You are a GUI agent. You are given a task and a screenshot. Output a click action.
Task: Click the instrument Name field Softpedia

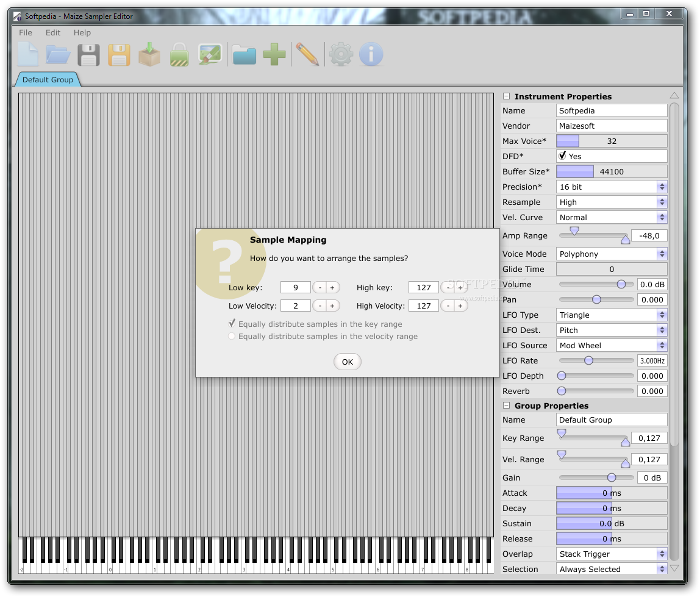pyautogui.click(x=612, y=111)
